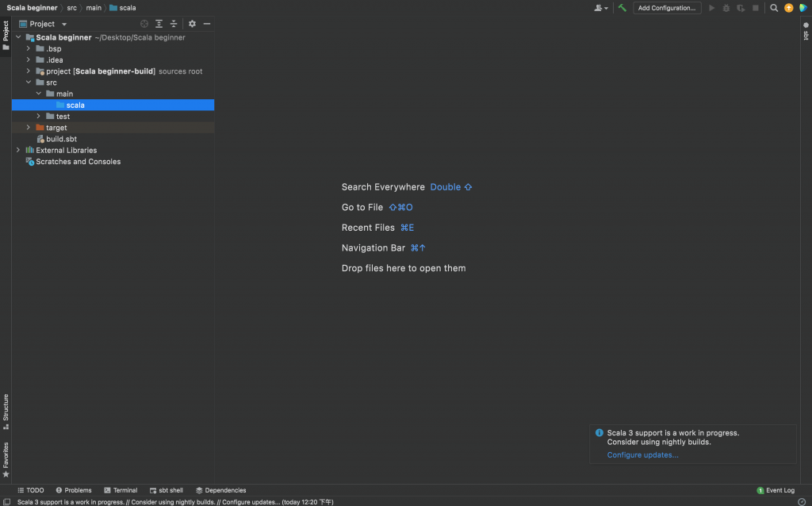This screenshot has width=812, height=506.
Task: Open the sbt shell tool window
Action: click(167, 490)
